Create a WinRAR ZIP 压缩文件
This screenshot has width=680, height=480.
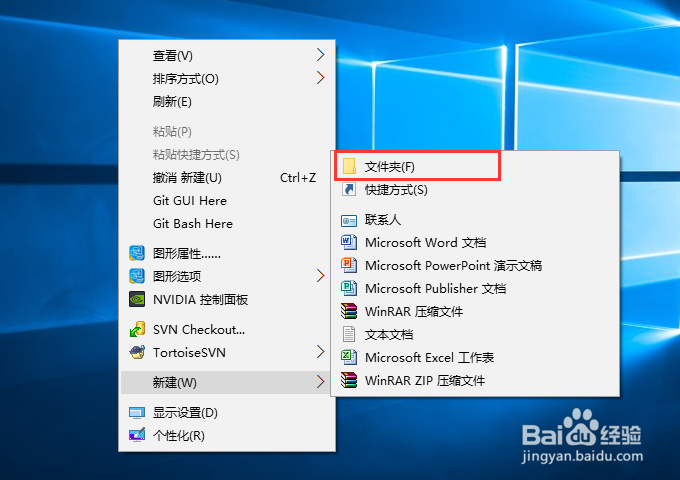tap(475, 380)
